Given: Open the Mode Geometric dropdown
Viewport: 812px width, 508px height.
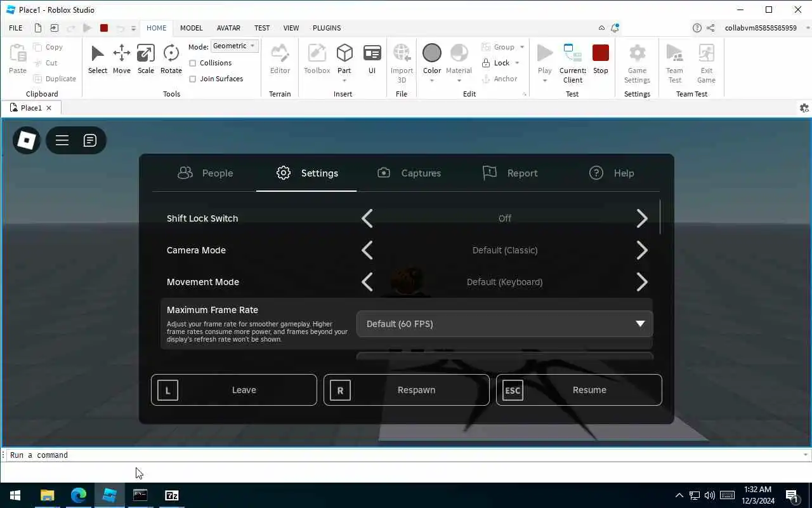Looking at the screenshot, I should (x=235, y=46).
